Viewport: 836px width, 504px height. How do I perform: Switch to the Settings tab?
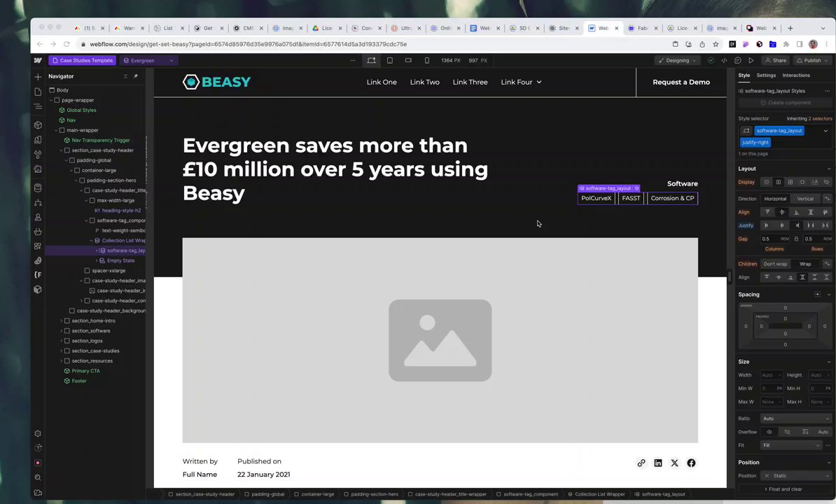coord(765,75)
